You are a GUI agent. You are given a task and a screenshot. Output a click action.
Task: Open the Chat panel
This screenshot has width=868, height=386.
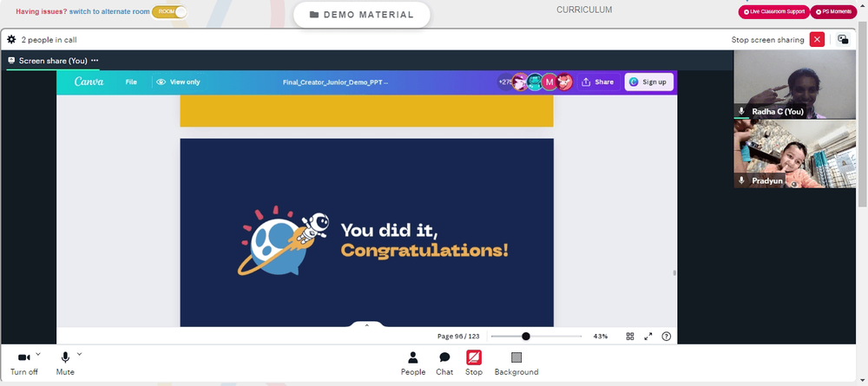click(x=444, y=363)
